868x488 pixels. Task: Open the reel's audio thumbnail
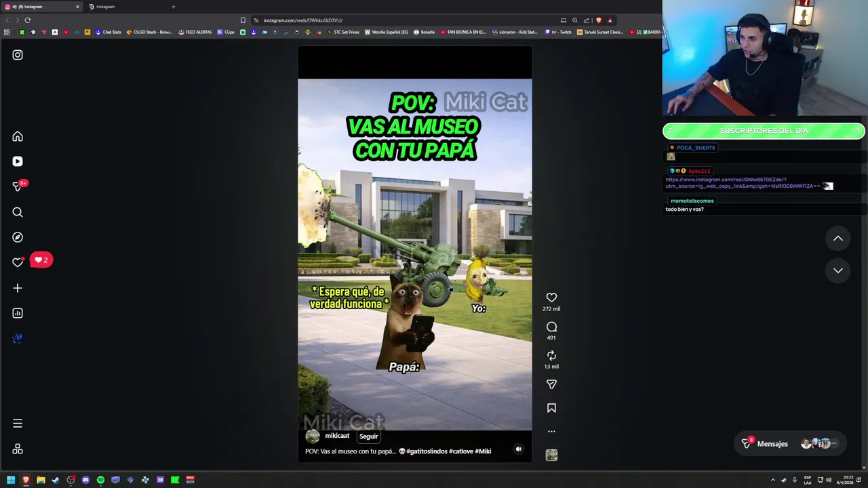(x=551, y=455)
